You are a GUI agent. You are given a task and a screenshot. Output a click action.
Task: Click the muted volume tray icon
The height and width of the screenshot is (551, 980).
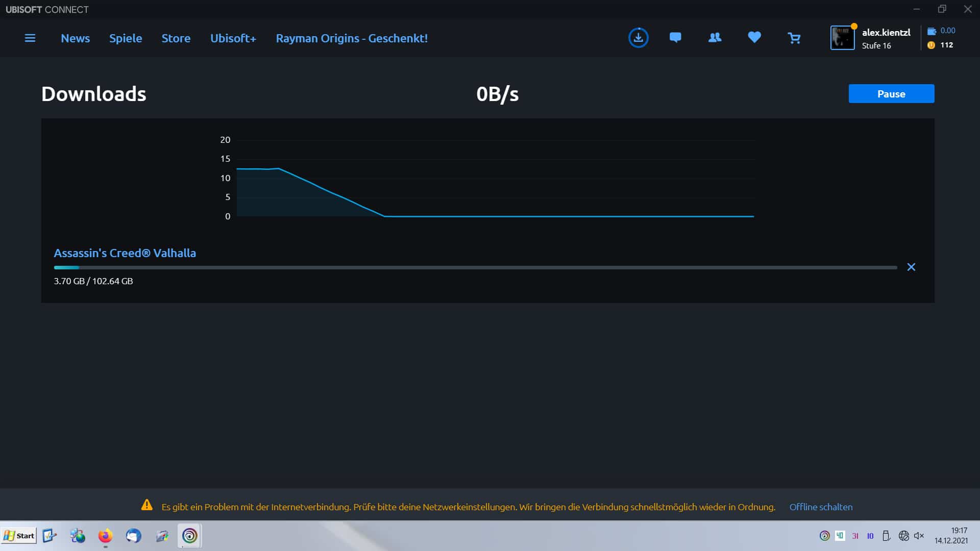tap(919, 536)
